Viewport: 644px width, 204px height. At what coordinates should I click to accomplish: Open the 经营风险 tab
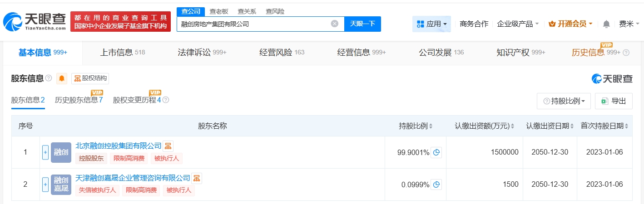click(x=282, y=53)
